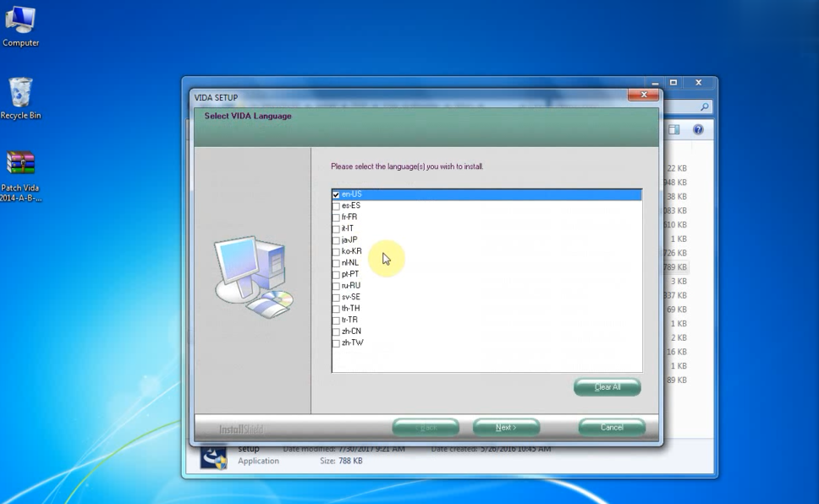The height and width of the screenshot is (504, 819).
Task: Click the 22 KB file size entry in Explorer
Action: [x=676, y=168]
